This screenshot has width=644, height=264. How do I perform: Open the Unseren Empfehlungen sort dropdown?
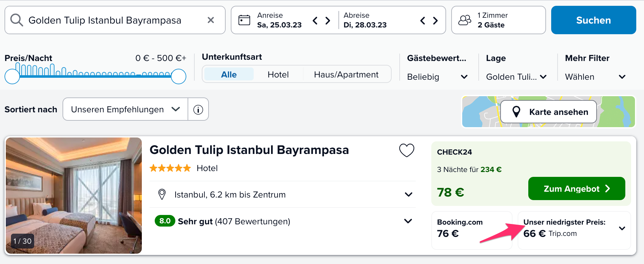pos(125,109)
